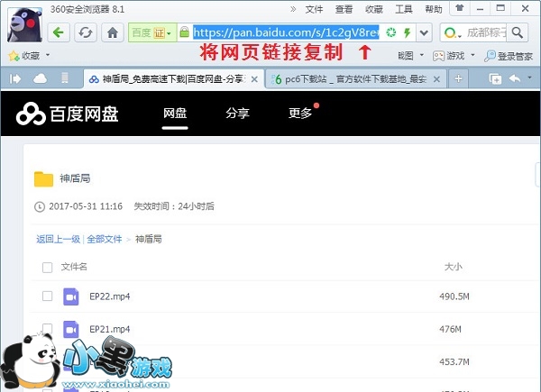The image size is (541, 392).
Task: Click the 返回上一级 link
Action: [58, 239]
